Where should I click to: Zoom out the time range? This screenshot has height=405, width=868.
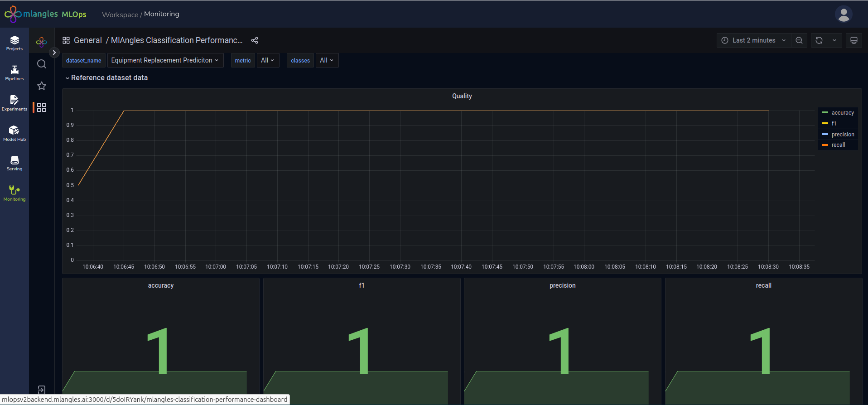tap(799, 40)
